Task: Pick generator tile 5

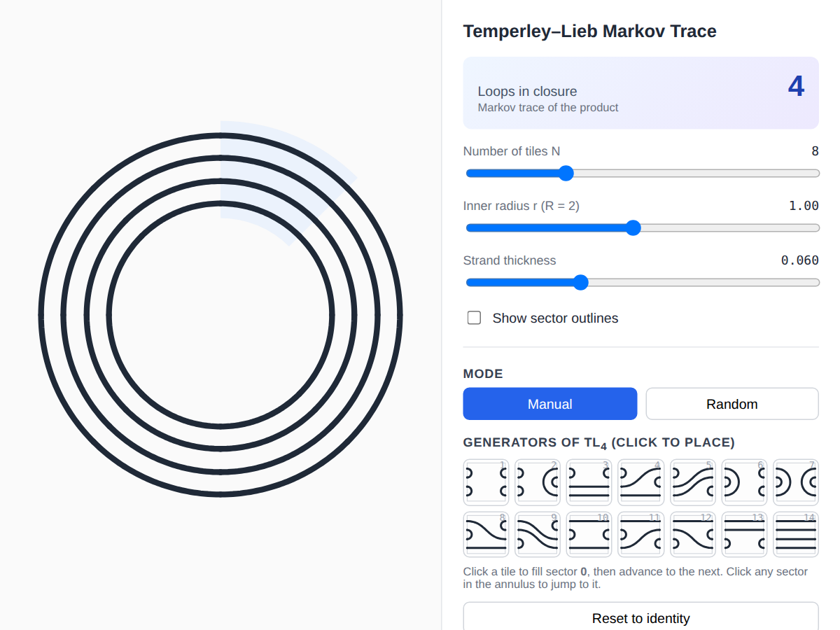Action: click(x=693, y=482)
